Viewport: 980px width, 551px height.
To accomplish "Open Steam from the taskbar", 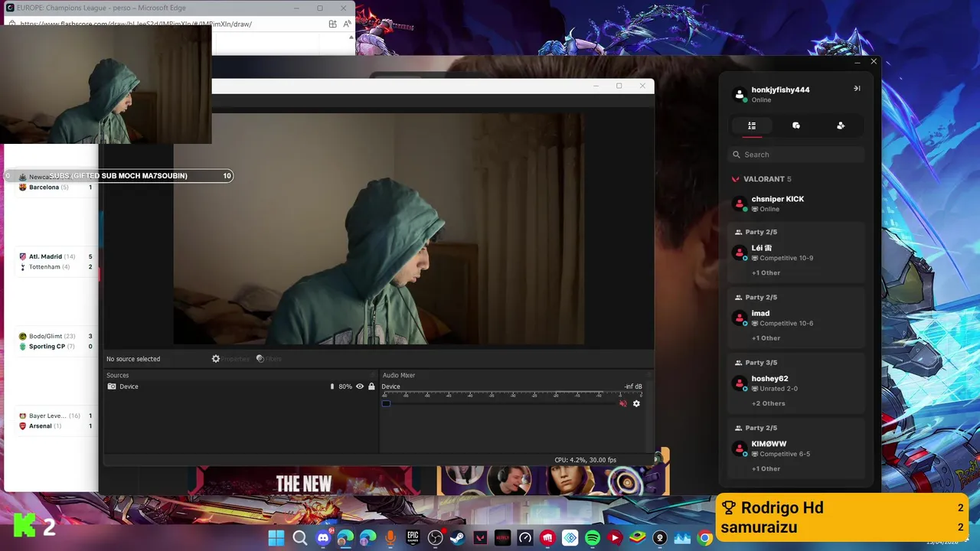I will (457, 538).
